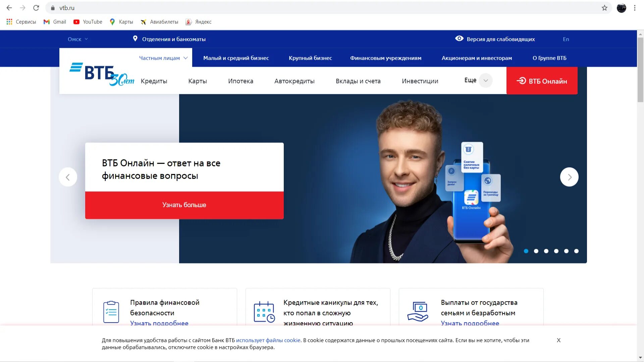Select the sixth carousel slide indicator dot
644x362 pixels.
point(576,251)
